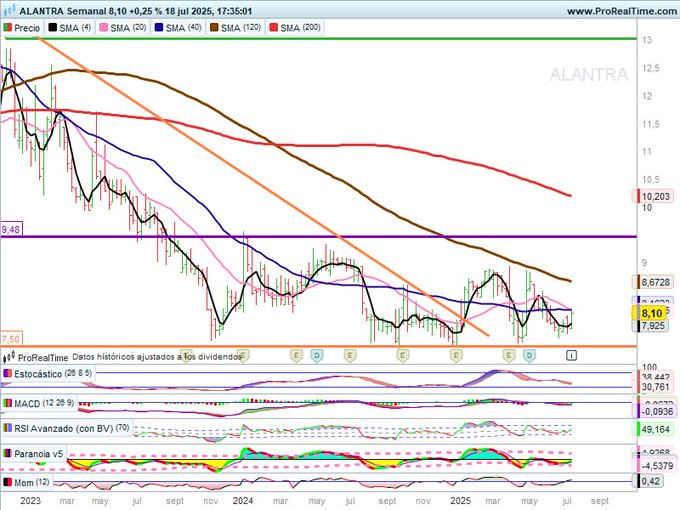680x510 pixels.
Task: Toggle the Precio legend item
Action: tap(22, 28)
